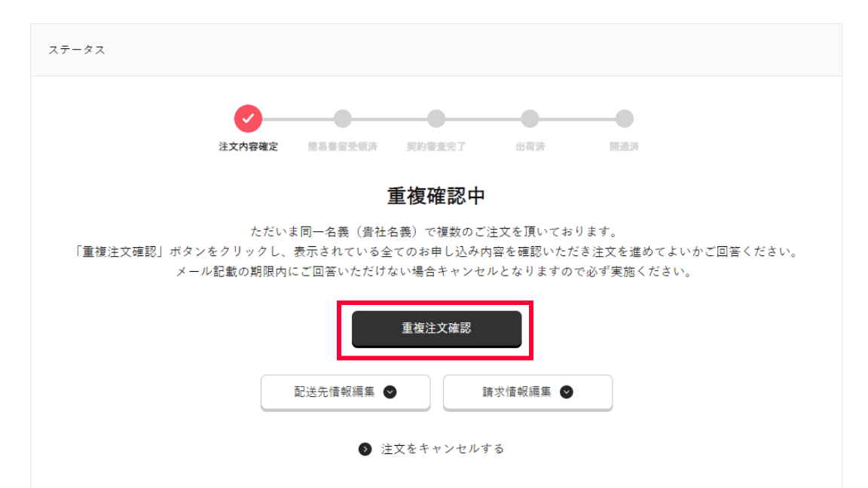Click the 契約審査完了 step circle
Image resolution: width=868 pixels, height=488 pixels.
[436, 118]
